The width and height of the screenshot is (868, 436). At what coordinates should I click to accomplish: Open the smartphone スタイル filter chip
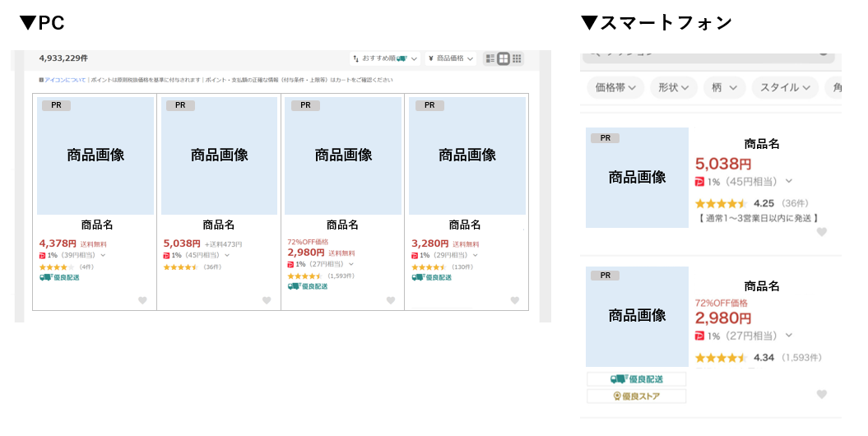(784, 87)
